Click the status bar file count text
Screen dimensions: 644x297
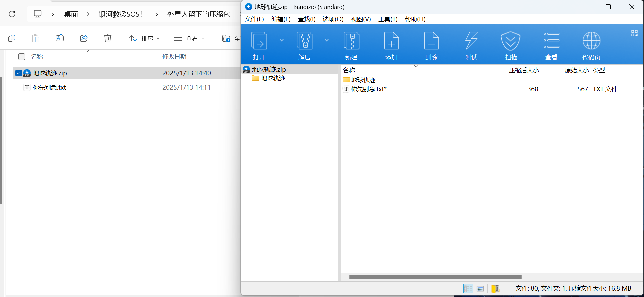(x=573, y=288)
